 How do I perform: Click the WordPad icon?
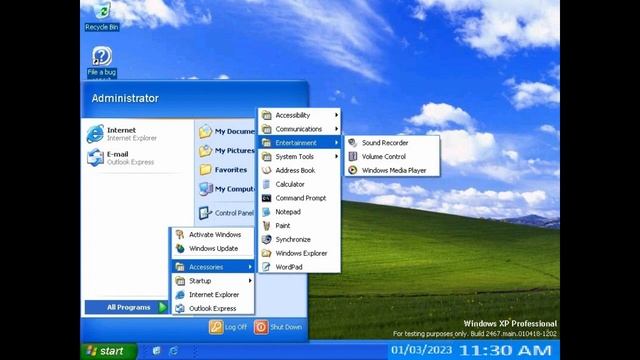tap(267, 267)
